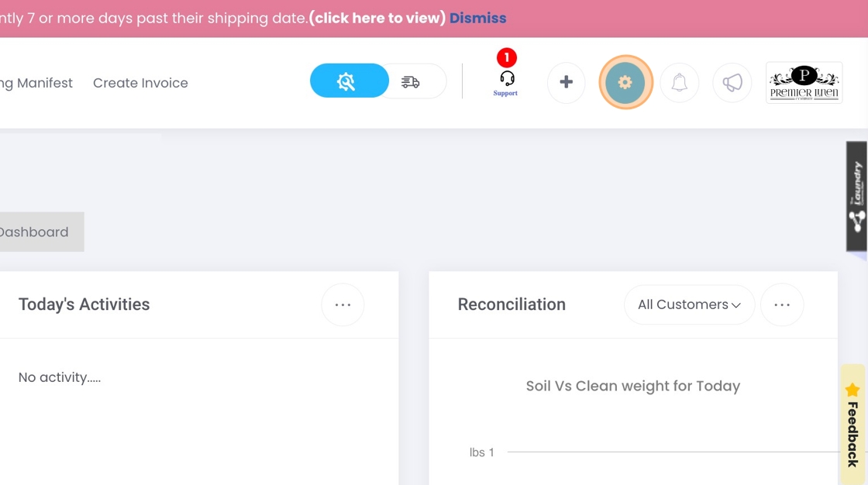This screenshot has height=485, width=868.
Task: Switch to the delivery truck mode toggle
Action: coord(411,82)
